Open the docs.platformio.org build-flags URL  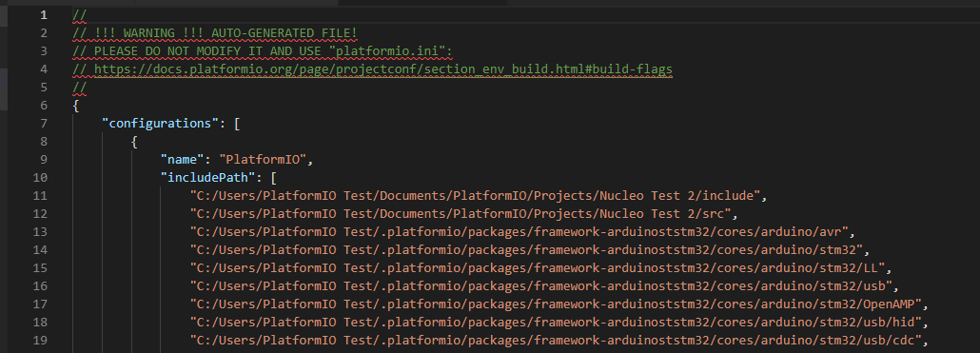[x=383, y=69]
